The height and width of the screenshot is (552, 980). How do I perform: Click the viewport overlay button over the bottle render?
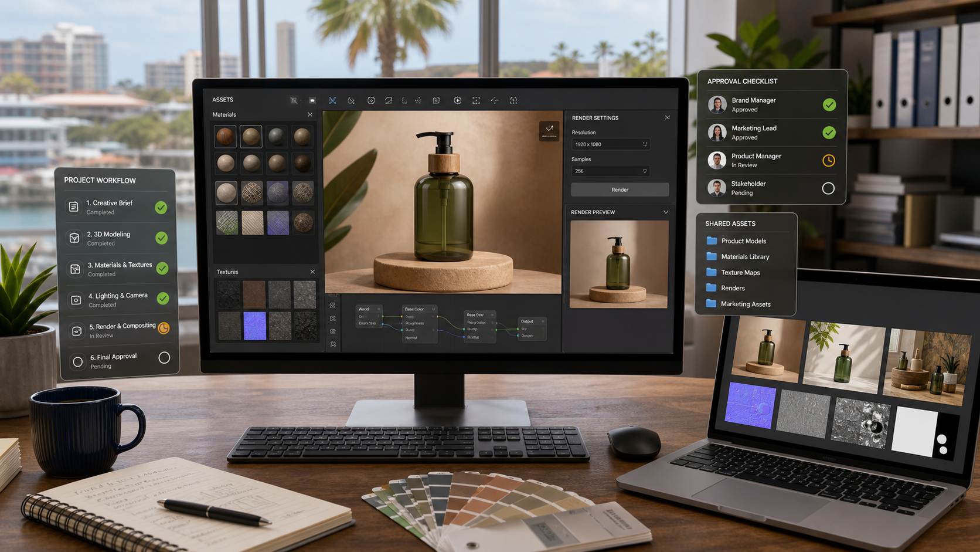[x=549, y=130]
